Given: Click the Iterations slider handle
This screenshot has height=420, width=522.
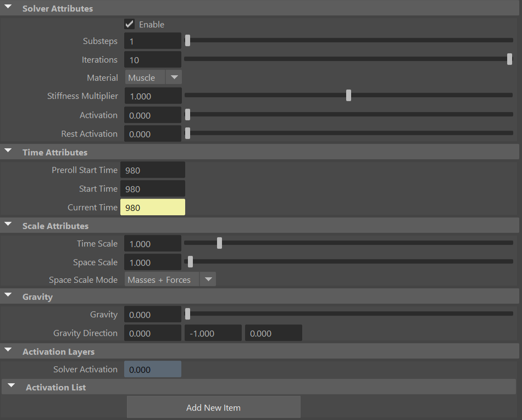Looking at the screenshot, I should coord(509,59).
